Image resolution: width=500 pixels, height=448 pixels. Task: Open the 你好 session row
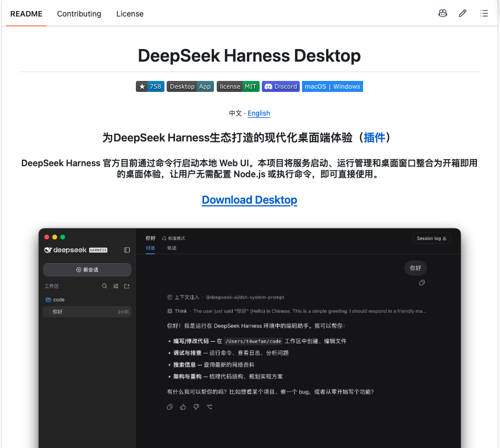[x=87, y=312]
